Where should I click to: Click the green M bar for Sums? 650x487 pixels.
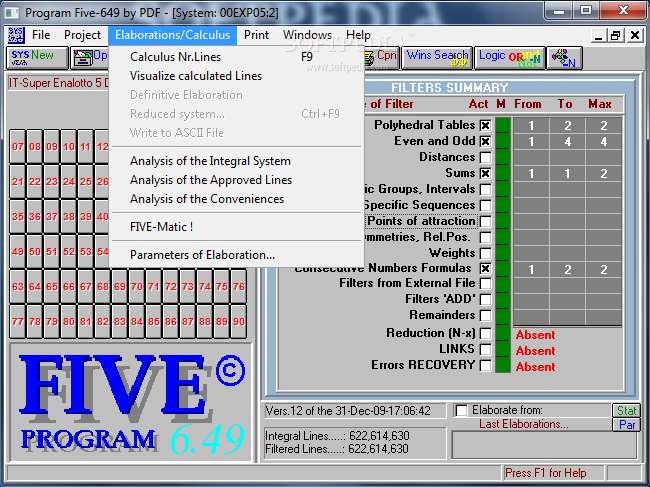pyautogui.click(x=503, y=173)
